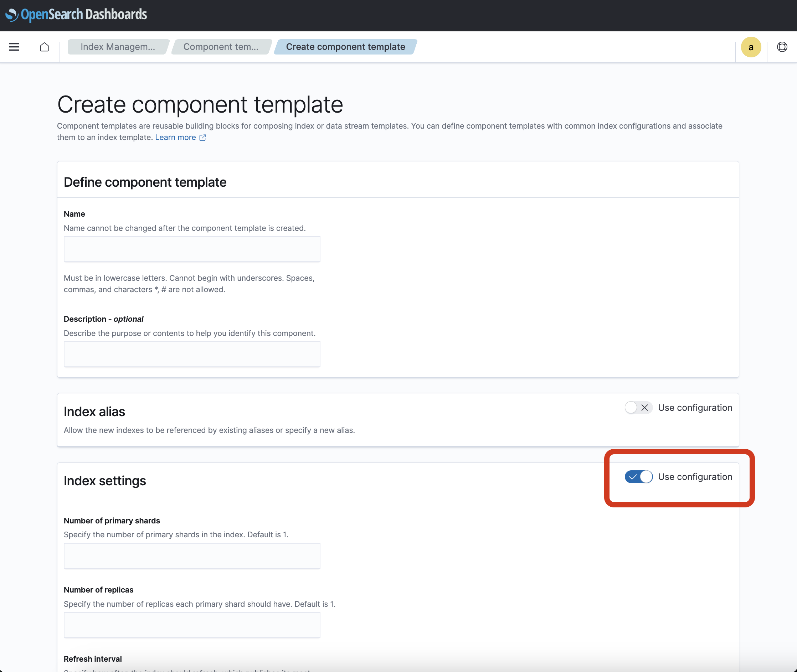Click the Use configuration label for Index alias
Screen dimensions: 797x672
click(695, 408)
